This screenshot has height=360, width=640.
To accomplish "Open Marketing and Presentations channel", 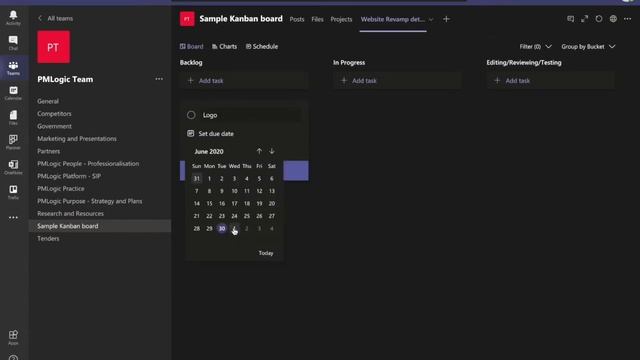I will tap(77, 139).
